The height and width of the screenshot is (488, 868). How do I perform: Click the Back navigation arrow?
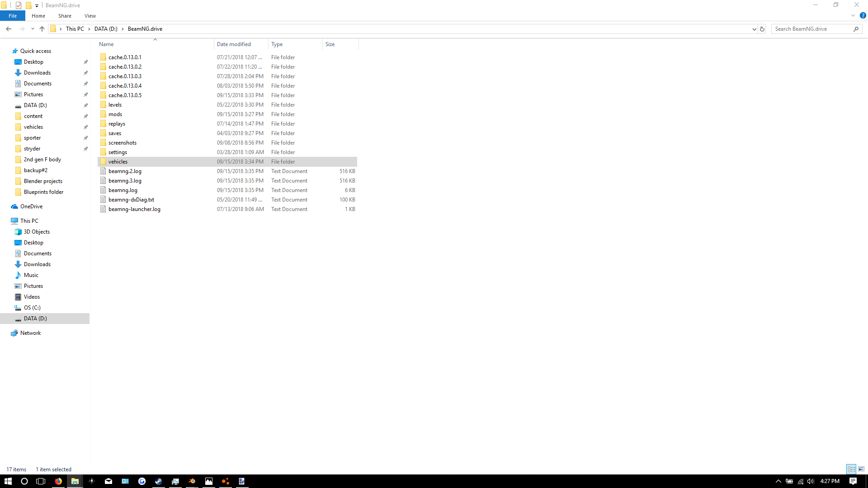tap(9, 29)
